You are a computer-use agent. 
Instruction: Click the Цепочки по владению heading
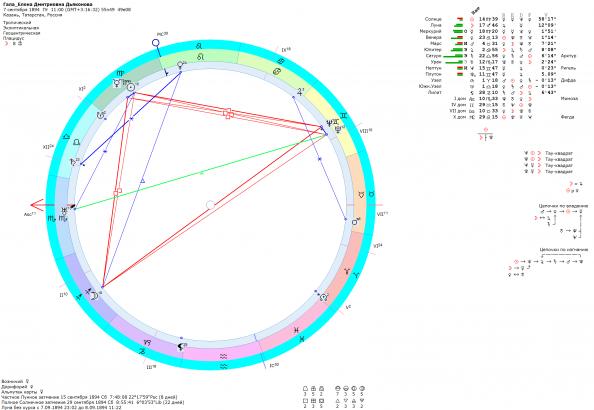[563, 206]
